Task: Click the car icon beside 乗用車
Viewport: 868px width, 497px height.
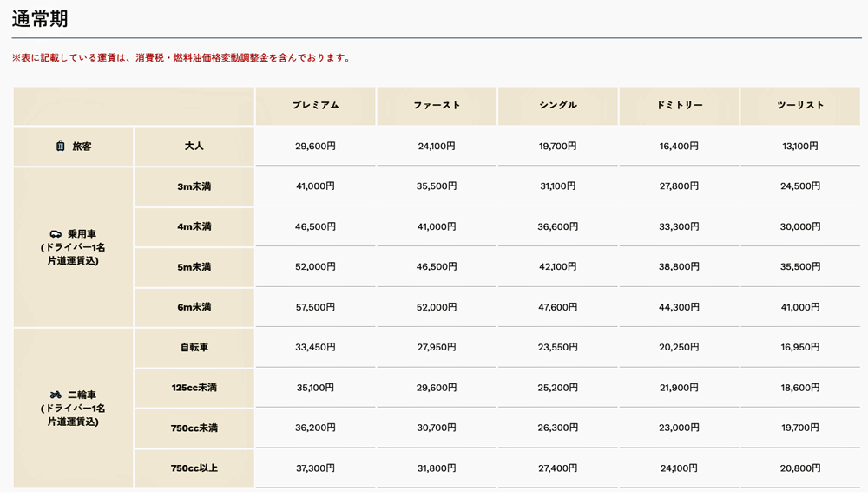Action: click(x=56, y=234)
